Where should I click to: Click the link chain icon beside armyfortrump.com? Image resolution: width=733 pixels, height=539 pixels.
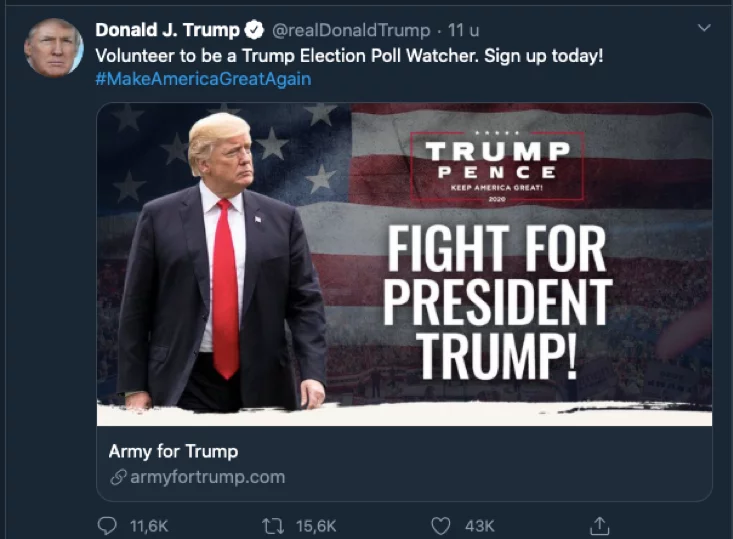[118, 477]
